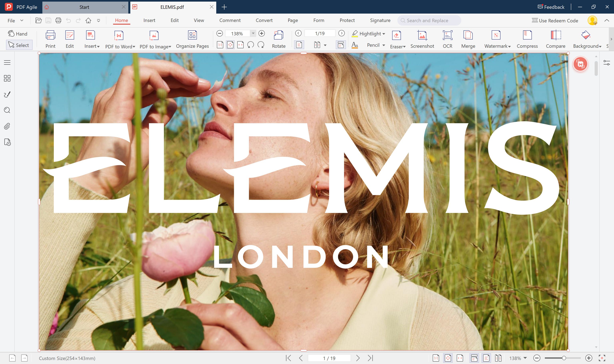Expand the zoom percentage dropdown in toolbar

point(253,33)
